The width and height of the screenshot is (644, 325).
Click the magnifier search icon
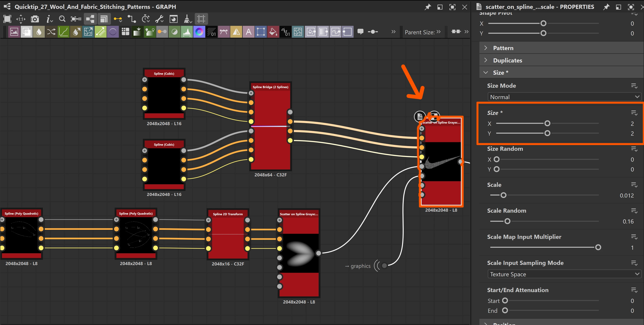coord(62,19)
